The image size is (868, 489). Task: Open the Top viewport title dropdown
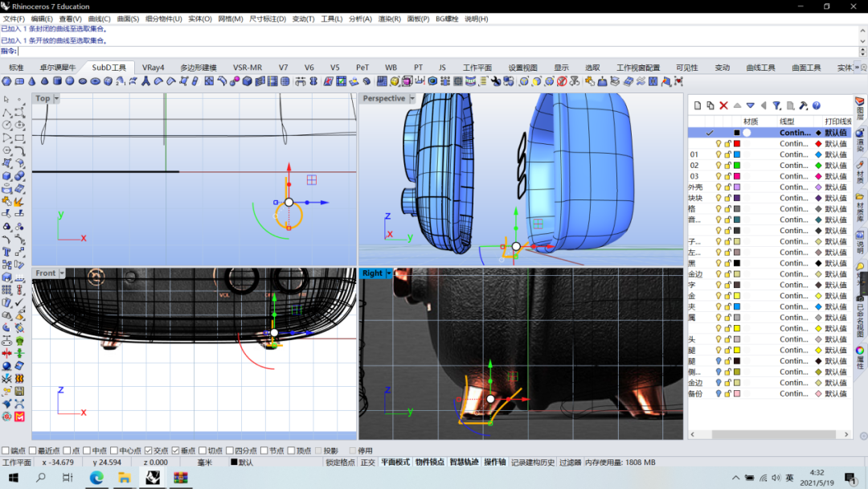(x=59, y=98)
